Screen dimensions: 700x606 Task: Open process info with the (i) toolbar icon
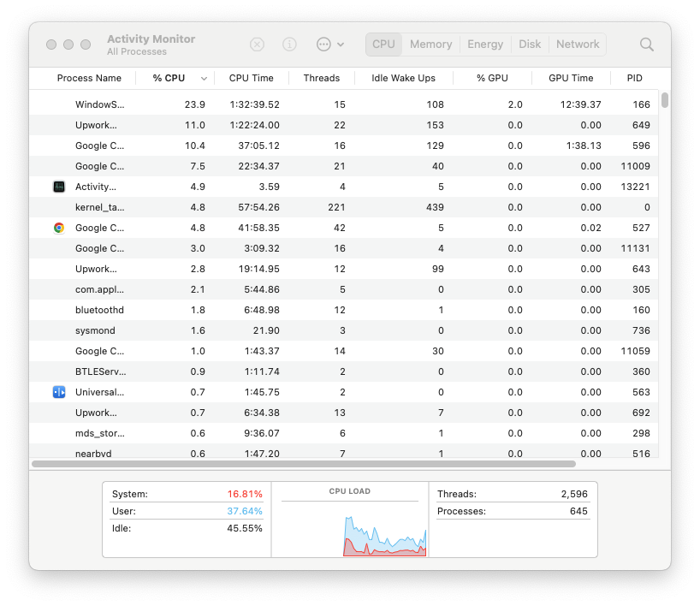[289, 44]
